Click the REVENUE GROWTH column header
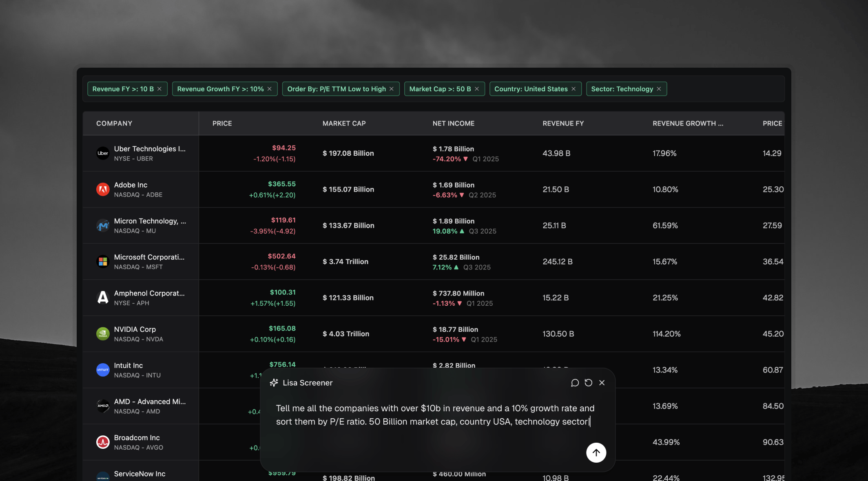This screenshot has height=481, width=868. [x=688, y=124]
